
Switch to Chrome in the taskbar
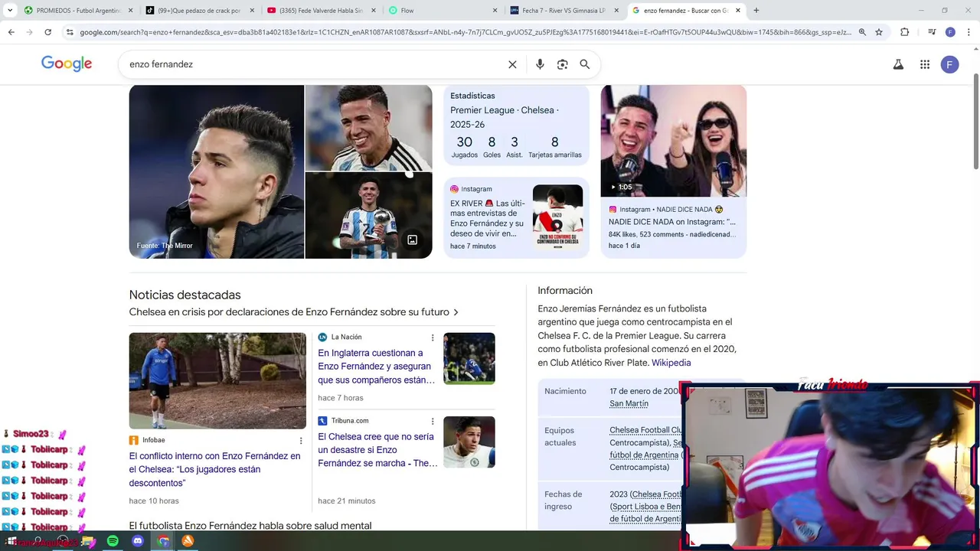point(163,541)
